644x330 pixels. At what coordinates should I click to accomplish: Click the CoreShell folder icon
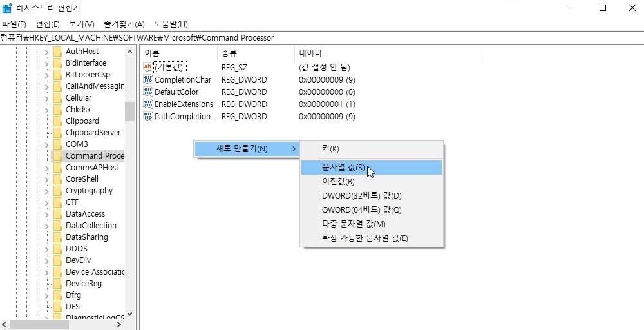point(57,179)
